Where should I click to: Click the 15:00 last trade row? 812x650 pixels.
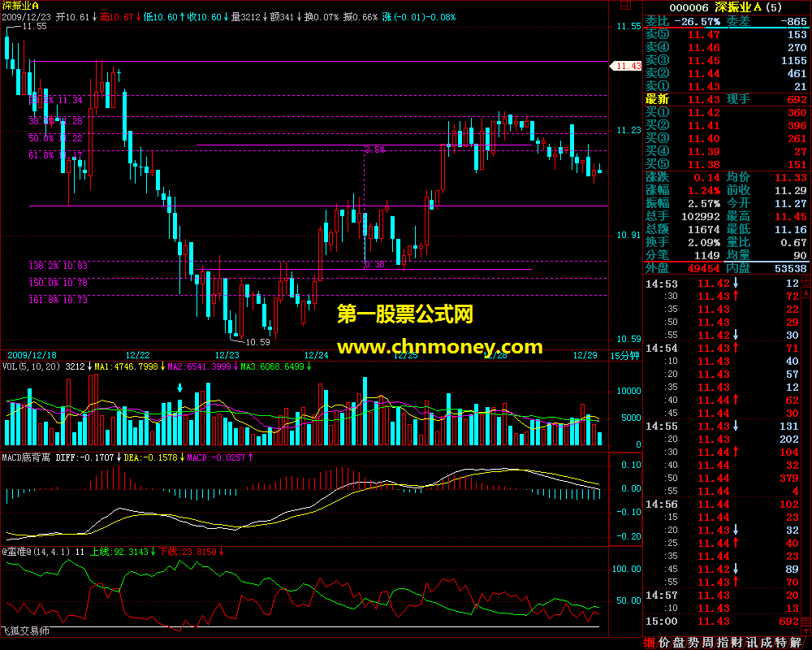tap(723, 621)
